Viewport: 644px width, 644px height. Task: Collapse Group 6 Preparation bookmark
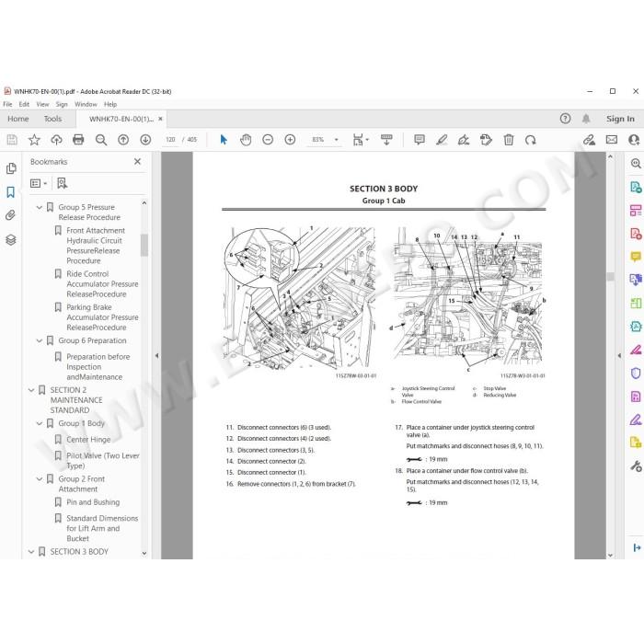point(40,340)
